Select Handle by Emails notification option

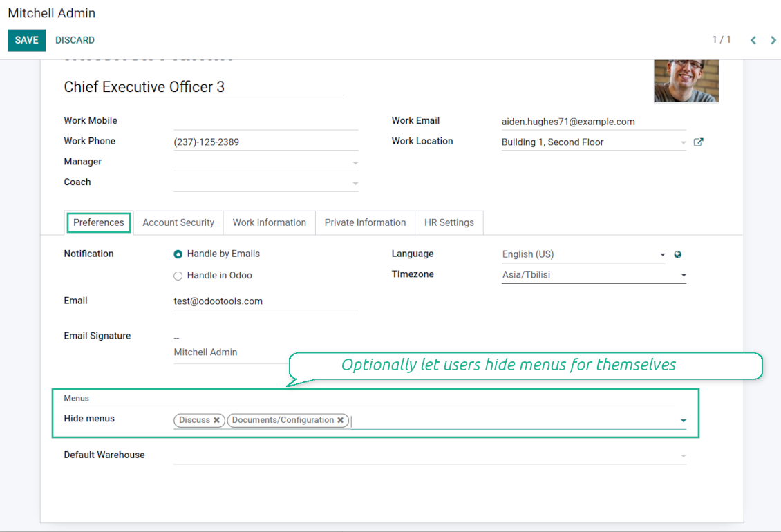[x=178, y=254]
